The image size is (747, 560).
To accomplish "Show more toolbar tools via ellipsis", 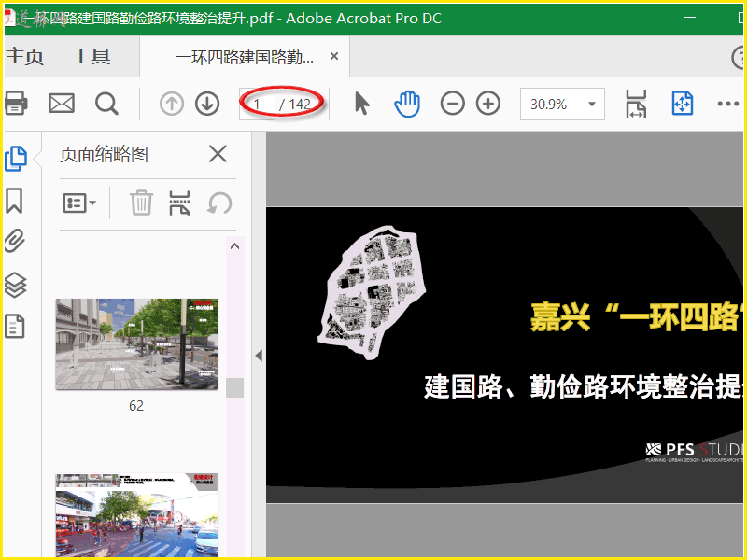I will point(728,104).
